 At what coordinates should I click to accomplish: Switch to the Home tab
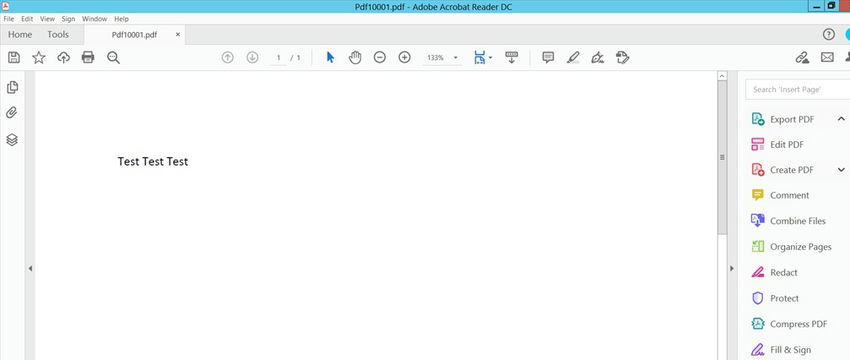pos(20,35)
